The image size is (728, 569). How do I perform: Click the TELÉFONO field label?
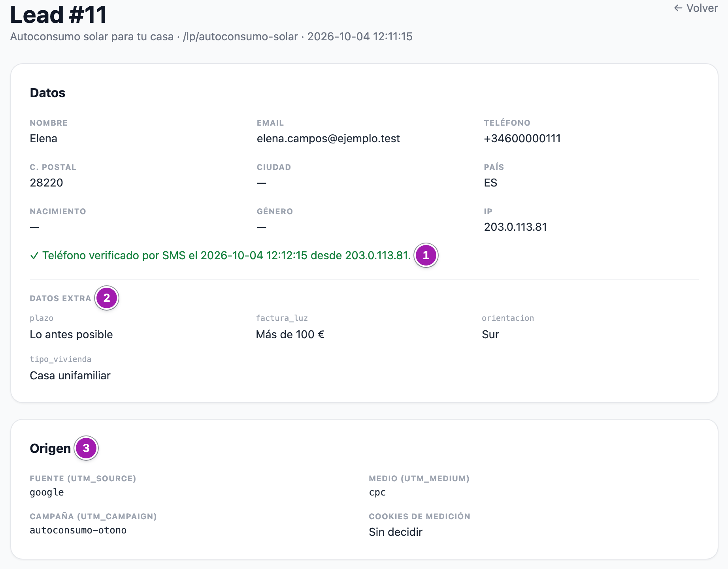click(507, 123)
